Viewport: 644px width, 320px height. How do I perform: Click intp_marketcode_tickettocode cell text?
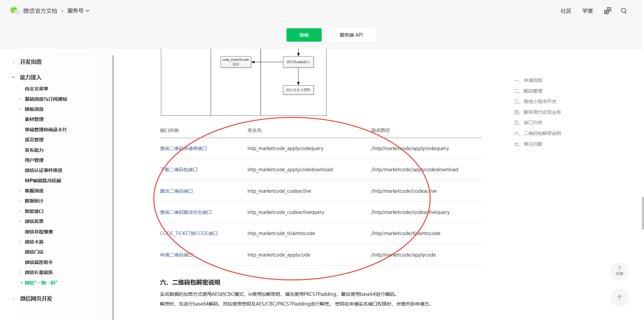pyautogui.click(x=281, y=233)
